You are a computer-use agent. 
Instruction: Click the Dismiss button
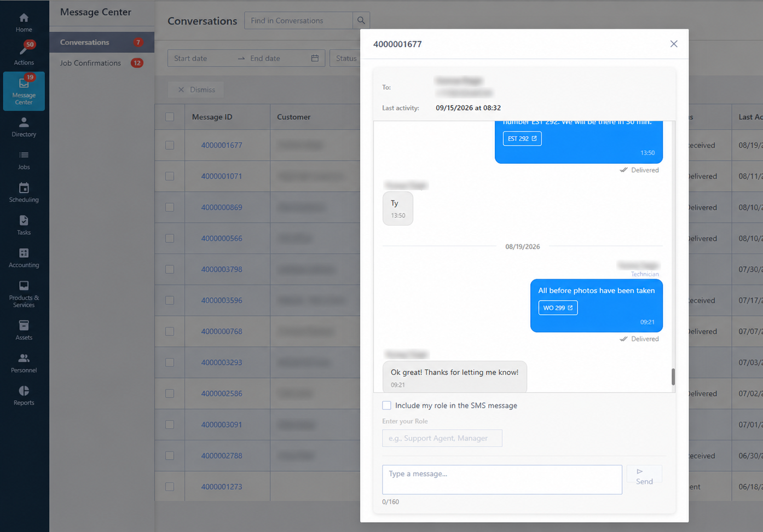pyautogui.click(x=196, y=90)
